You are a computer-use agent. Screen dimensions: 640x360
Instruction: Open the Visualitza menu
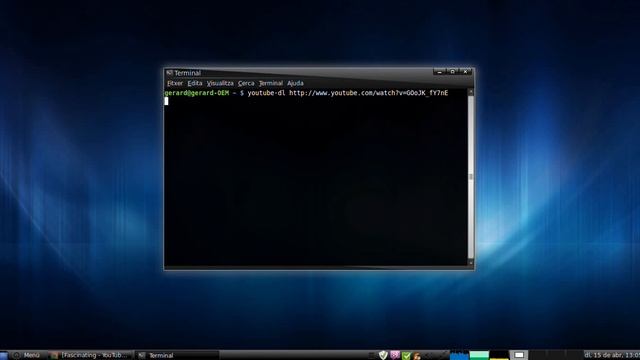[220, 83]
